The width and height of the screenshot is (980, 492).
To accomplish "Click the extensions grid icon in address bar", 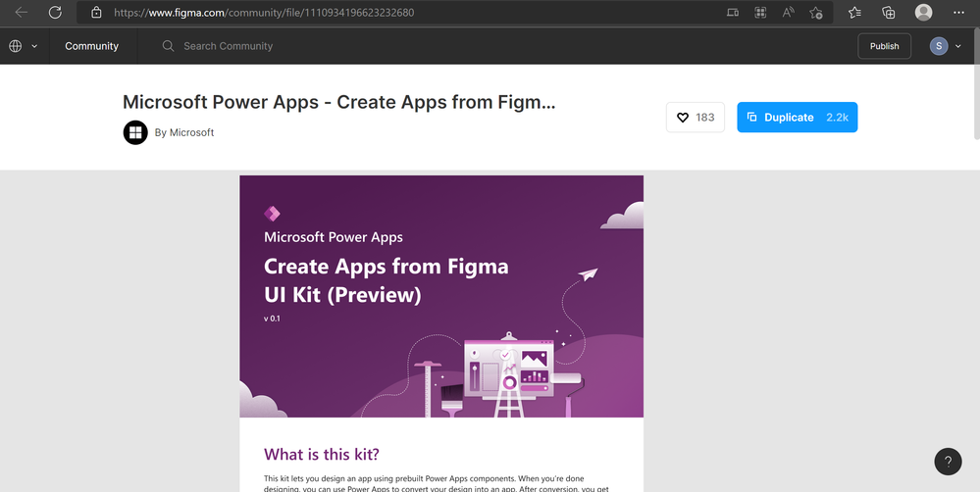I will click(760, 13).
